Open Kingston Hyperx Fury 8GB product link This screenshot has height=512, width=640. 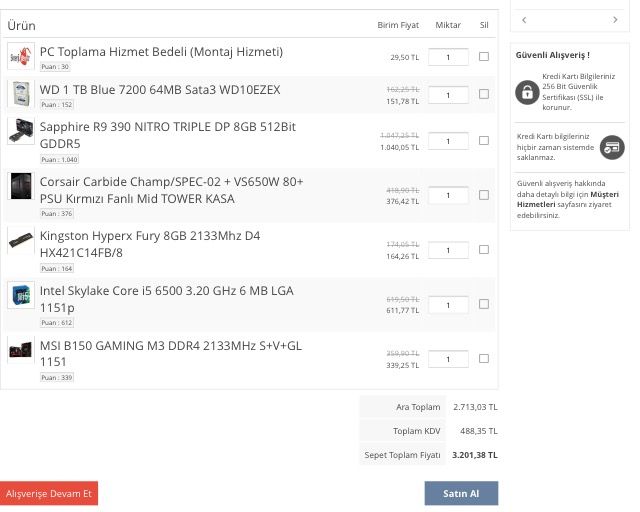click(x=150, y=244)
